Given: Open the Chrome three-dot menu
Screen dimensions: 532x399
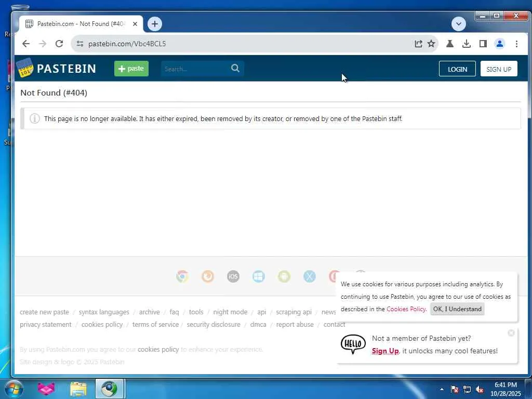Looking at the screenshot, I should [x=516, y=44].
